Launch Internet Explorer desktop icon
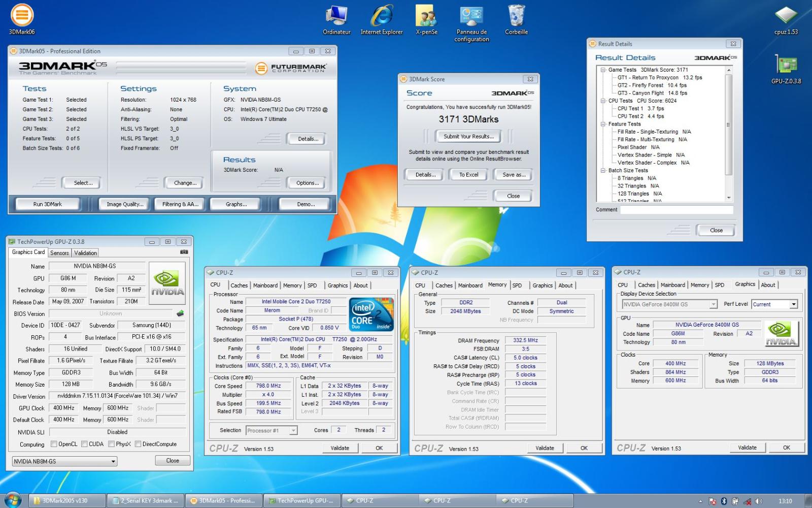The width and height of the screenshot is (812, 508). (x=382, y=20)
